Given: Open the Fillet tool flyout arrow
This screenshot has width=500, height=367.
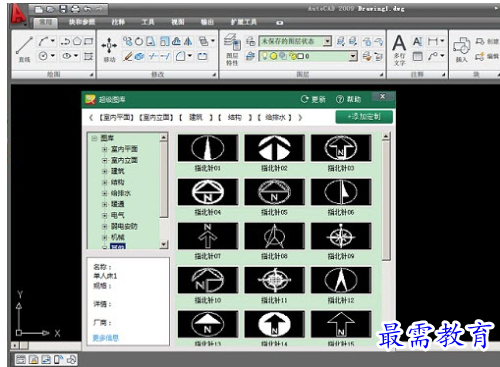Looking at the screenshot, I should point(190,56).
